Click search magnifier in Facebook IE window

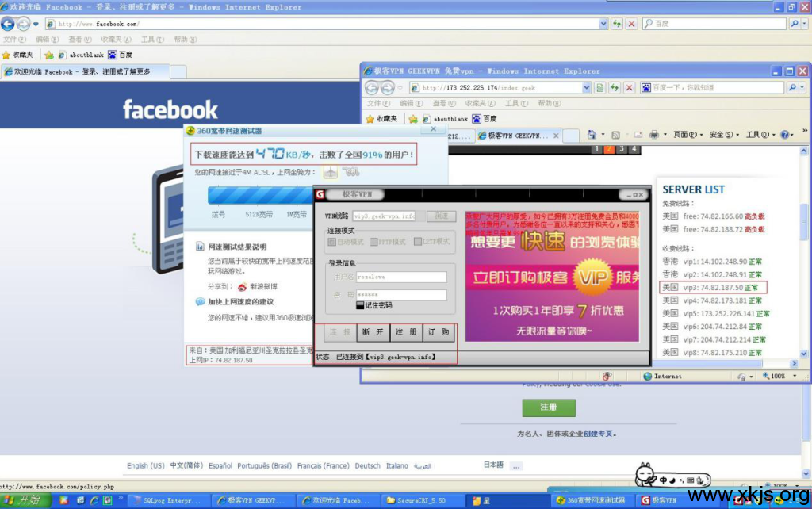tap(795, 24)
